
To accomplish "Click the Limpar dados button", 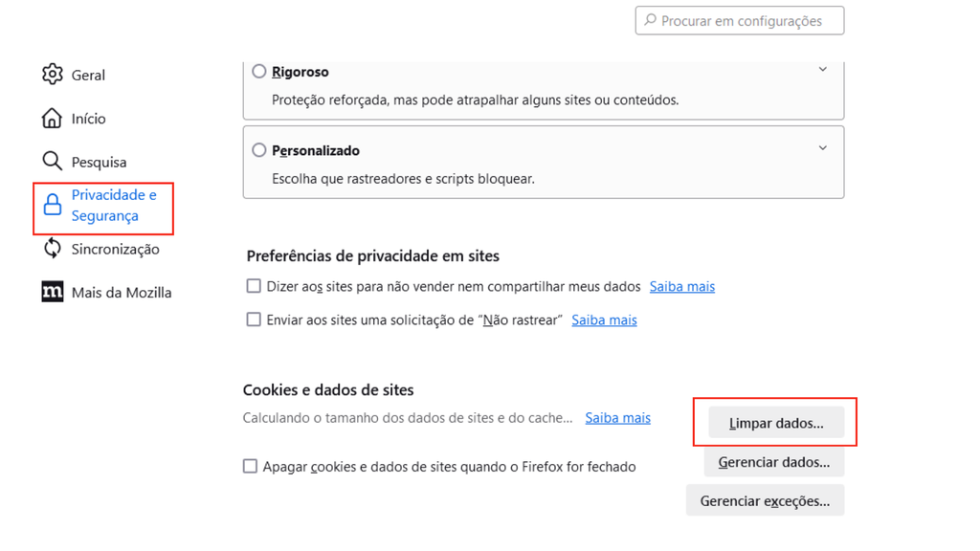I will click(x=774, y=422).
